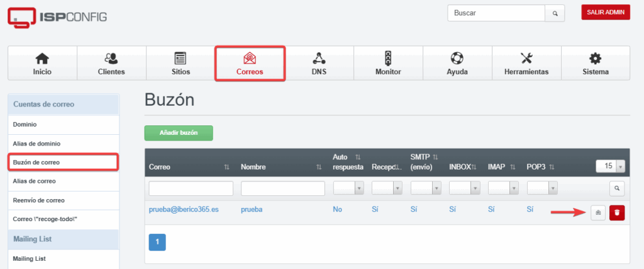Click the SALIR ADMIN logout button
Viewport: 644px width, 269px height.
point(606,13)
